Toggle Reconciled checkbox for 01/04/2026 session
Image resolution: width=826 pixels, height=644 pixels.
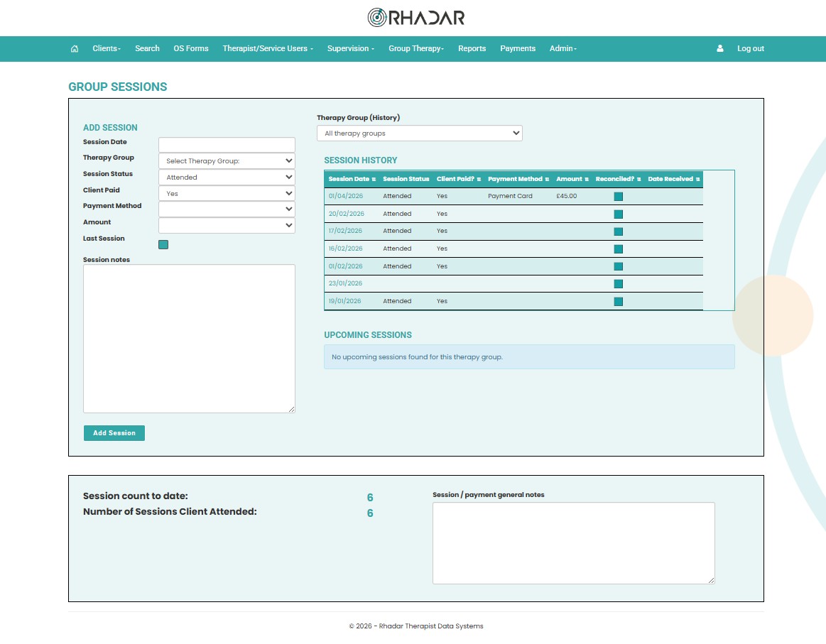click(619, 197)
